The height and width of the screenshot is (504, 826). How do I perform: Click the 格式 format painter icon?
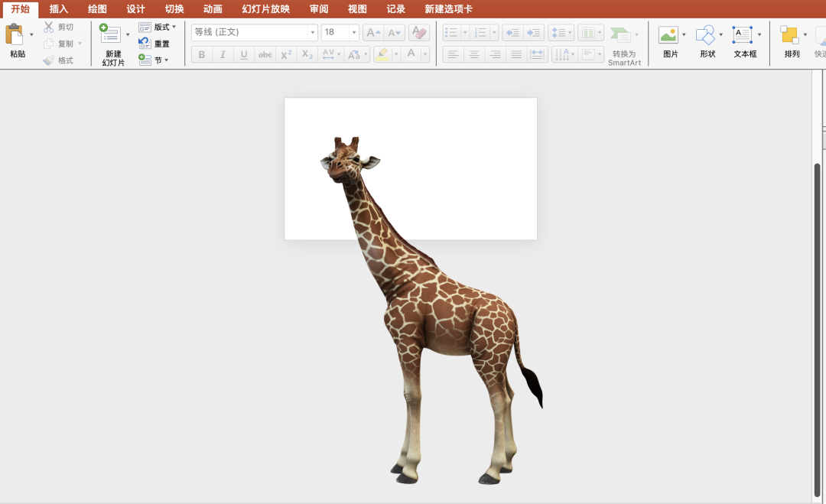(48, 60)
